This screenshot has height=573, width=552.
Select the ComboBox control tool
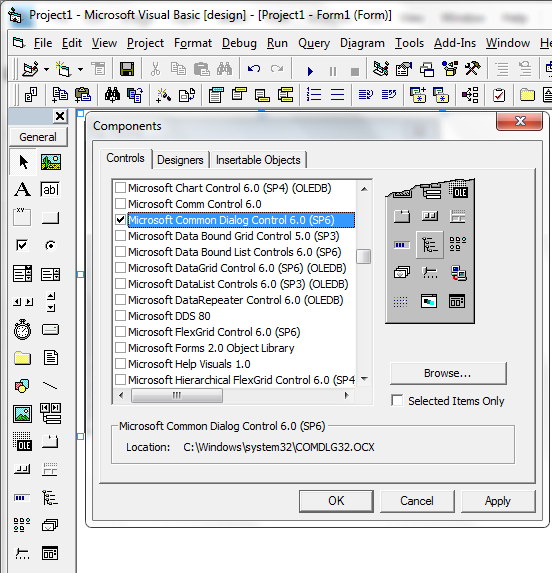(x=22, y=273)
